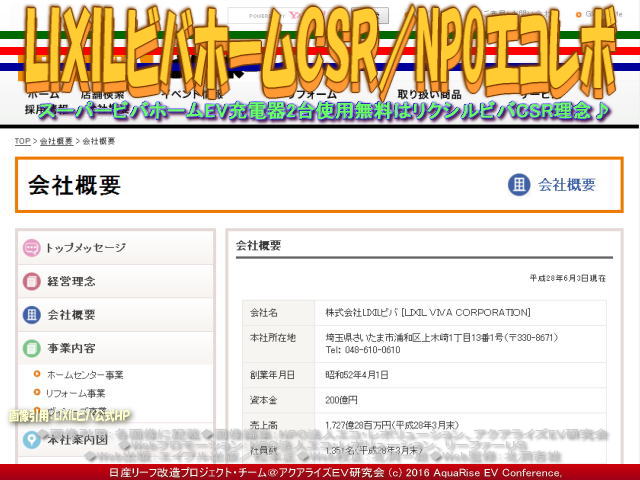Click TOP breadcrumb link
The height and width of the screenshot is (480, 640).
pos(22,141)
